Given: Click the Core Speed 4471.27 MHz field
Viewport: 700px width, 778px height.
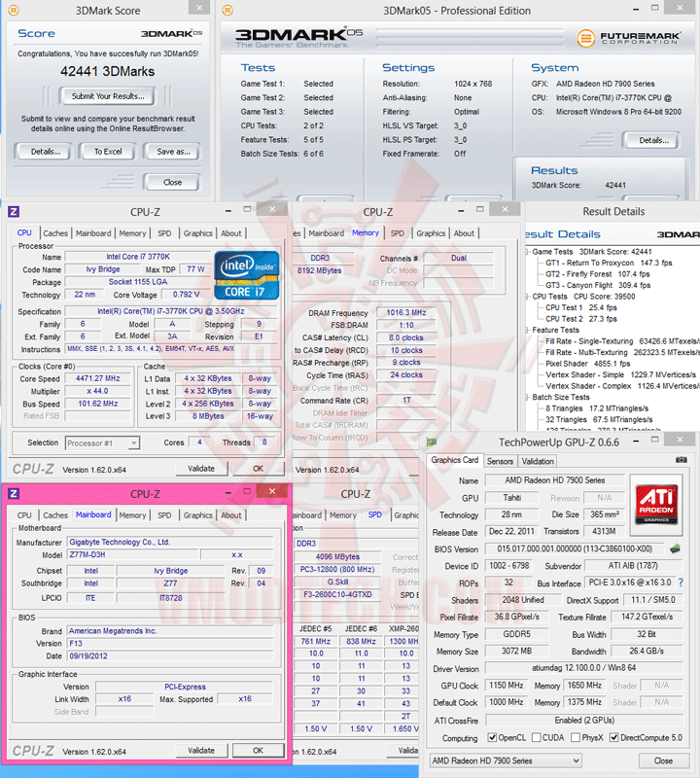Looking at the screenshot, I should [x=98, y=378].
